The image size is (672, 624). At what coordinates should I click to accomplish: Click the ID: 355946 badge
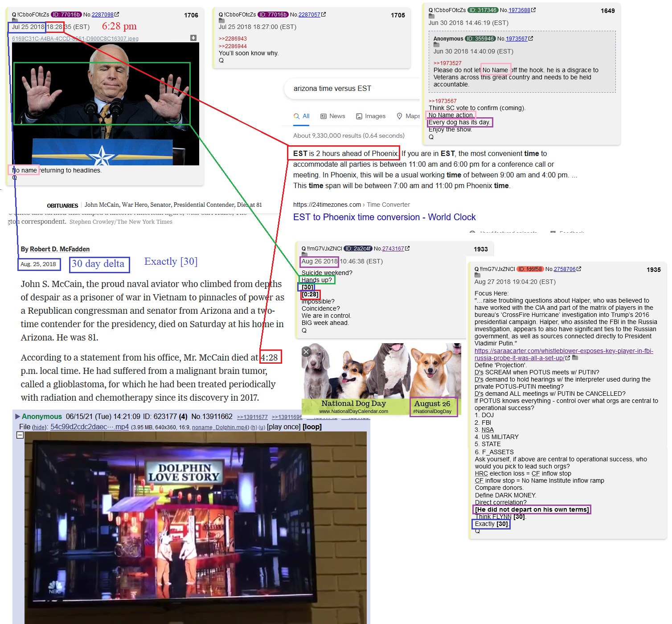click(480, 39)
